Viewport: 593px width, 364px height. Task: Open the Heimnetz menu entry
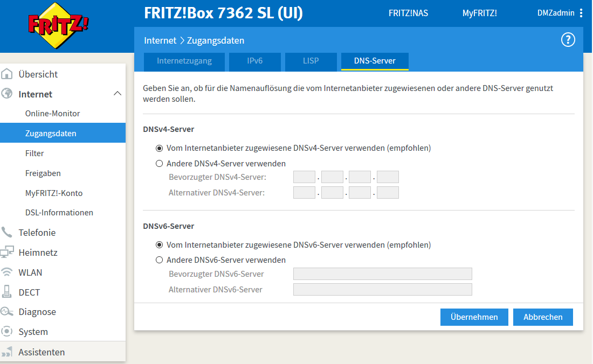[38, 252]
